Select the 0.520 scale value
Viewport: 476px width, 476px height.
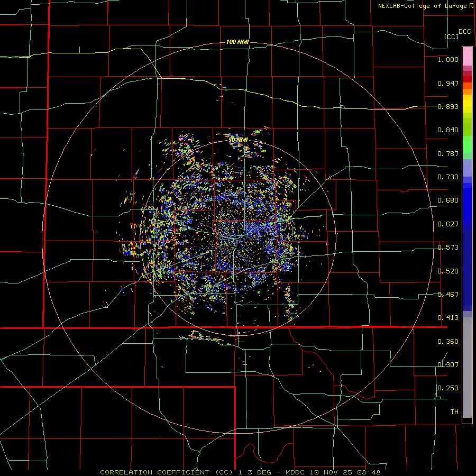pos(448,271)
